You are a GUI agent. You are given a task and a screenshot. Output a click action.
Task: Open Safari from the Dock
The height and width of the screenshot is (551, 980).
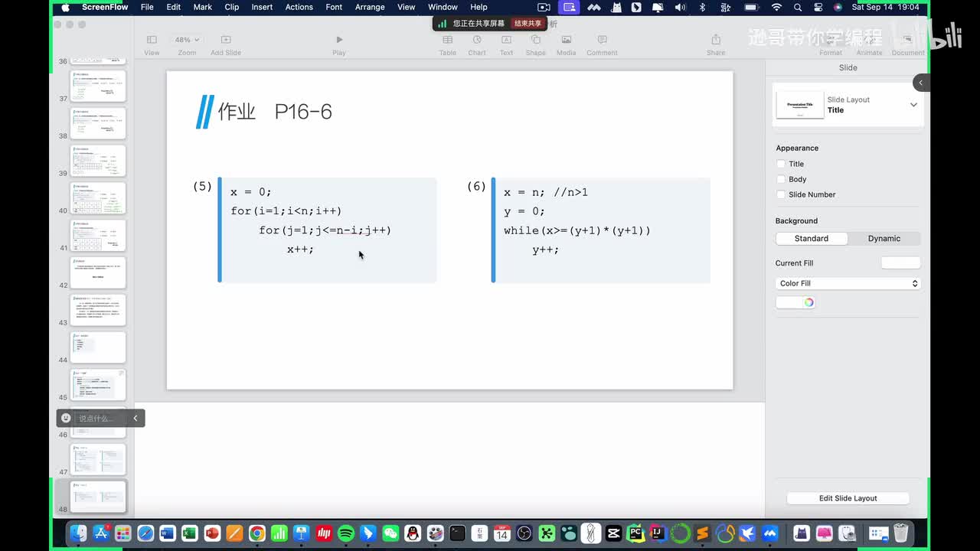145,533
